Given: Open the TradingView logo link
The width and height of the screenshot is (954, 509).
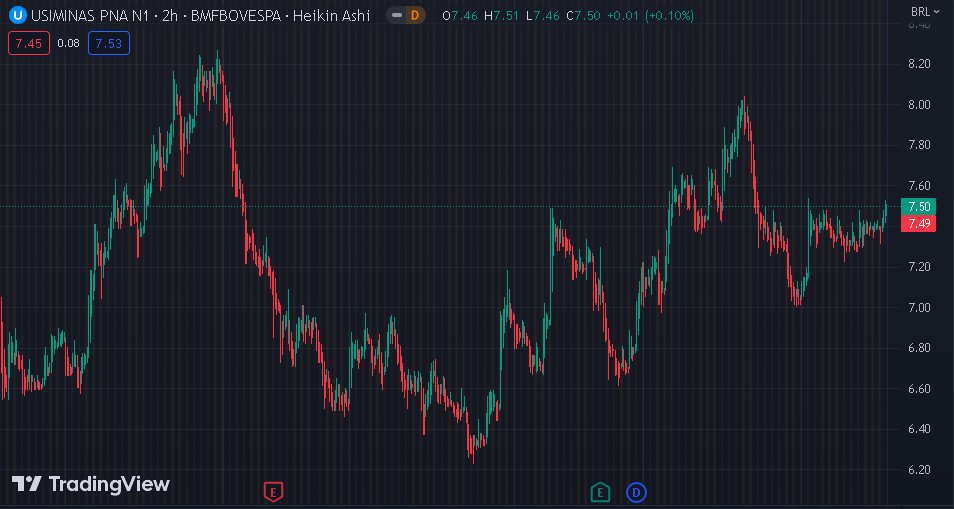Looking at the screenshot, I should [91, 484].
